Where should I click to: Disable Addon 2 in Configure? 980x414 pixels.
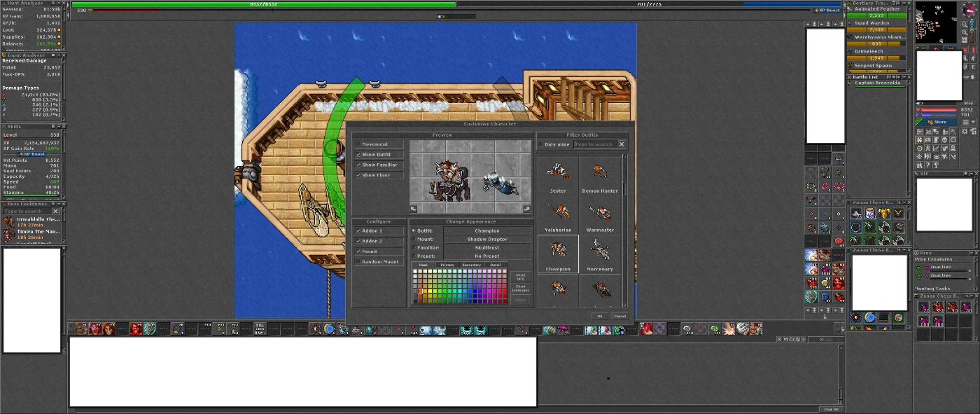point(358,241)
